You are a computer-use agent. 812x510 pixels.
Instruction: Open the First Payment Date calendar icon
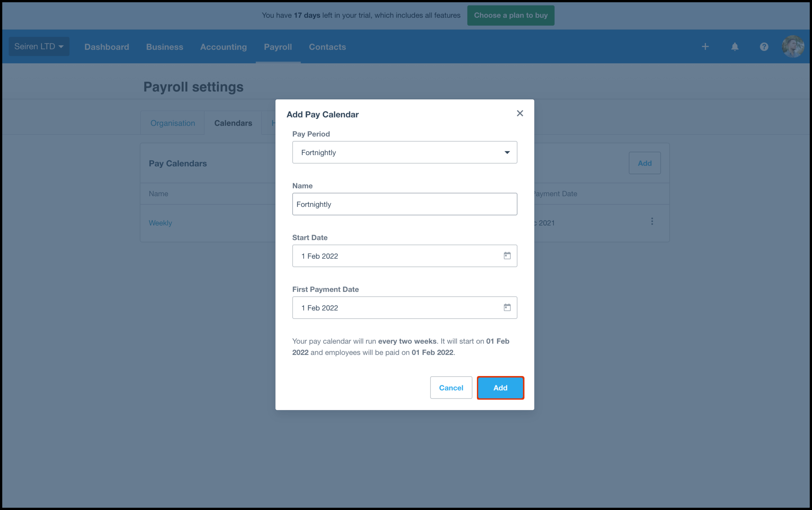point(507,307)
